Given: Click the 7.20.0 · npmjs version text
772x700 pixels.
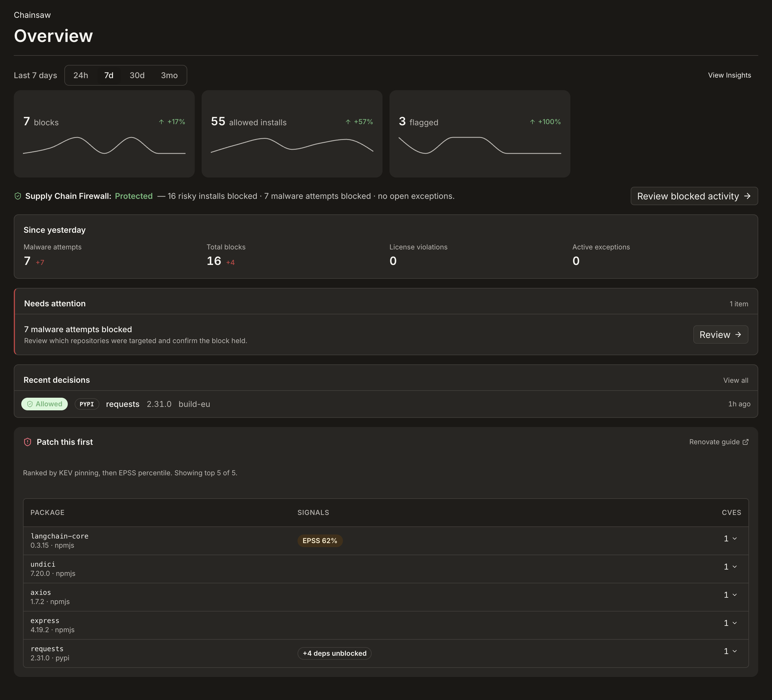Looking at the screenshot, I should pos(53,574).
